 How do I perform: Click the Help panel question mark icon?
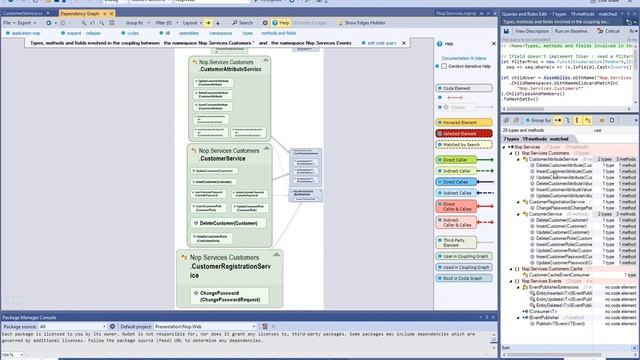440,44
